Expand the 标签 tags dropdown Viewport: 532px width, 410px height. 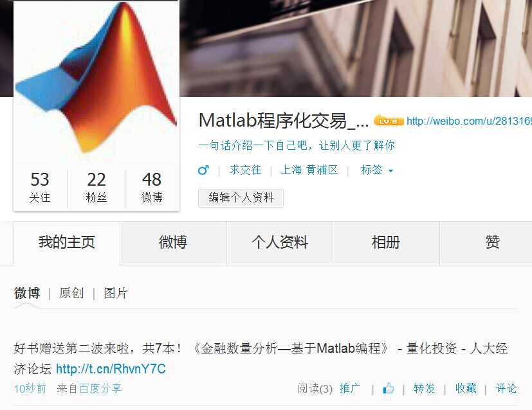pyautogui.click(x=377, y=170)
